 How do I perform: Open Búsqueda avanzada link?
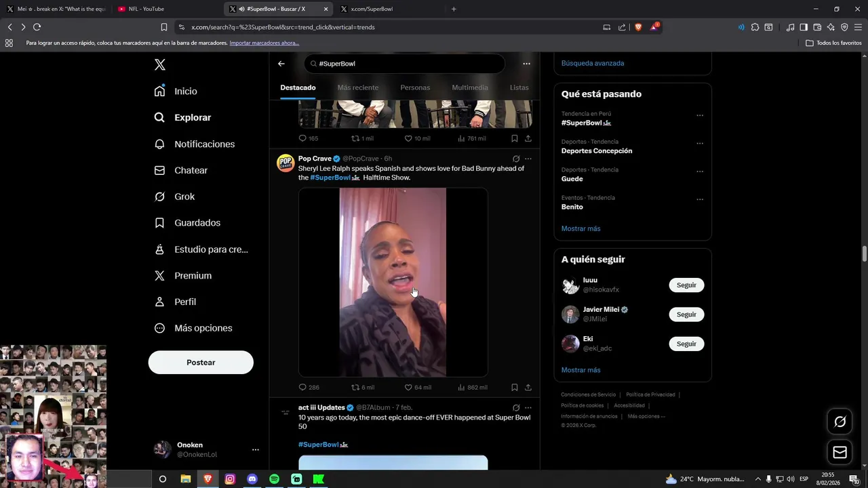tap(593, 63)
